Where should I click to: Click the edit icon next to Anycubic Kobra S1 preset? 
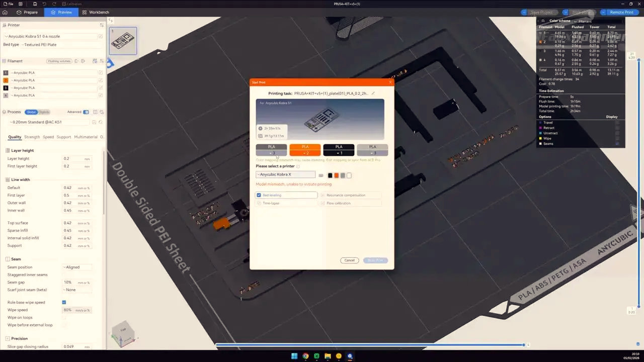pos(101,36)
